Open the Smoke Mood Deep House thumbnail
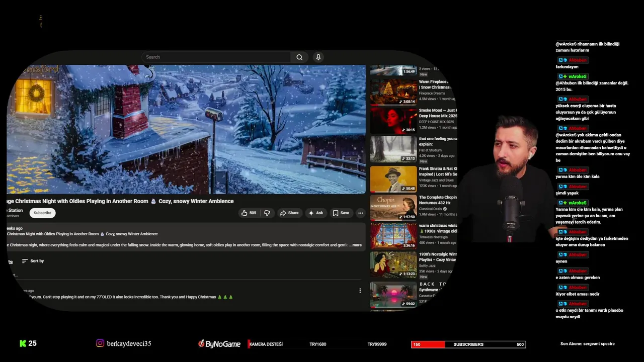Screen dimensions: 644x362 coord(393,120)
